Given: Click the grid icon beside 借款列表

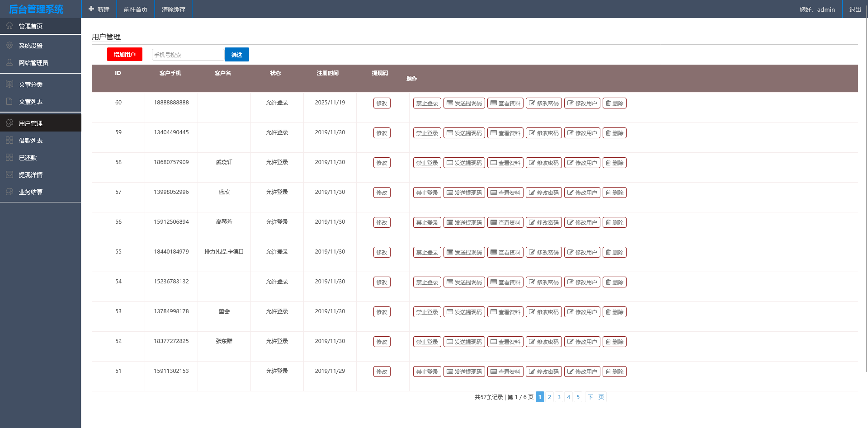Looking at the screenshot, I should [x=9, y=141].
